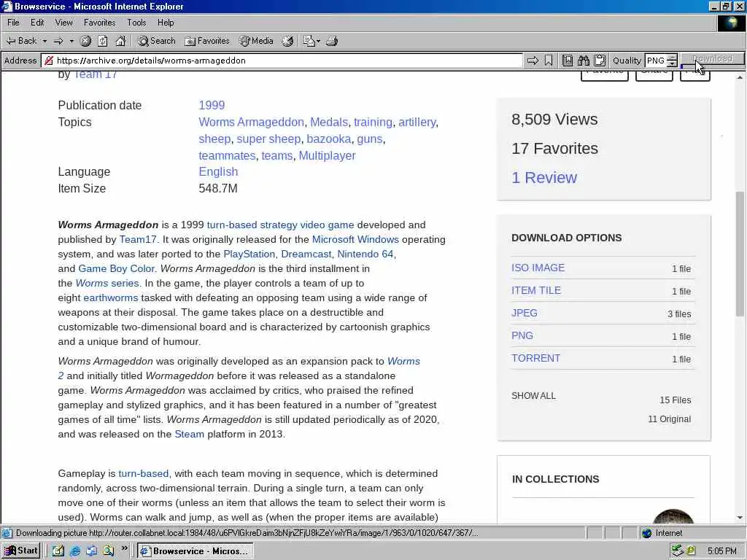Viewport: 747px width, 560px height.
Task: Open the TORRENT download option
Action: [536, 359]
